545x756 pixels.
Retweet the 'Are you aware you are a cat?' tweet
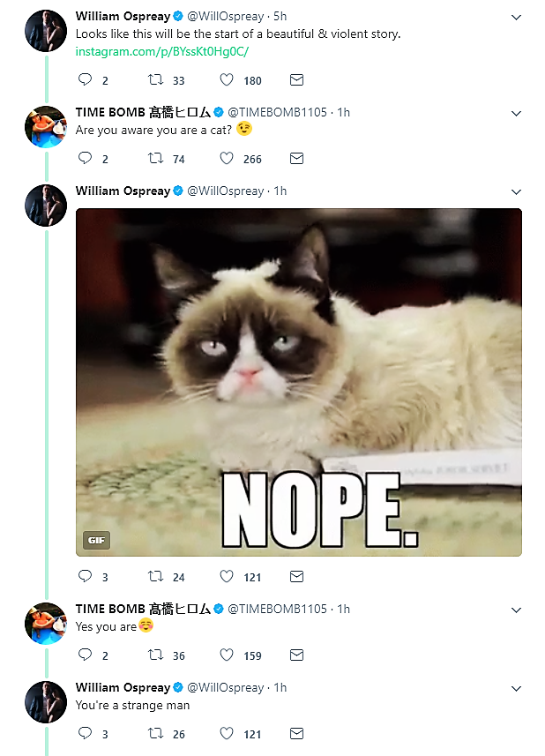pyautogui.click(x=155, y=159)
